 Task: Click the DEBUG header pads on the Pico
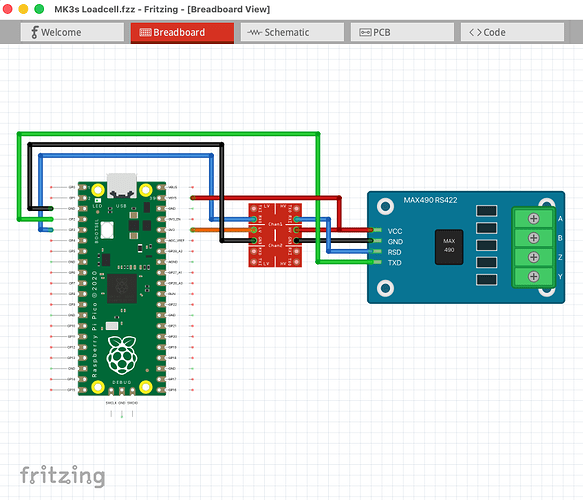pos(122,390)
